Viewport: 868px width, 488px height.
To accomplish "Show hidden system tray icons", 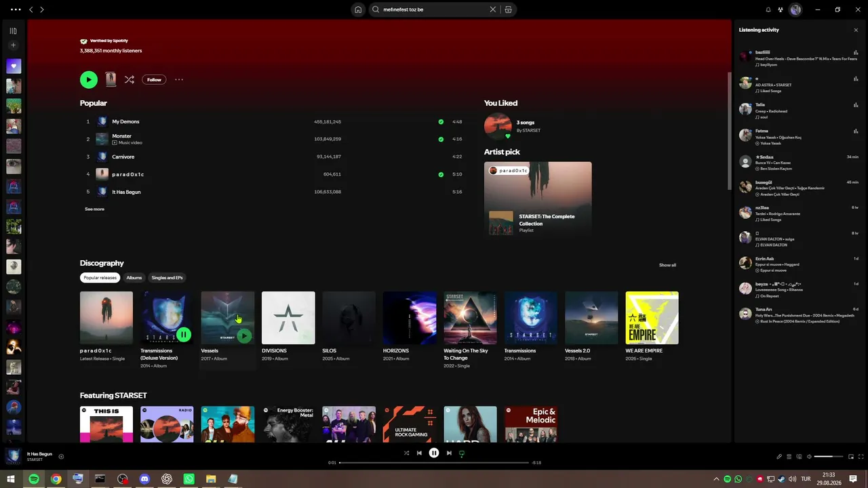I will [x=717, y=479].
